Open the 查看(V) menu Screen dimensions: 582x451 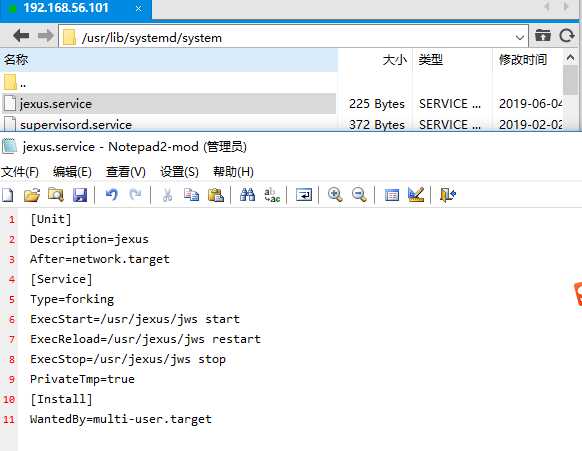coord(125,172)
